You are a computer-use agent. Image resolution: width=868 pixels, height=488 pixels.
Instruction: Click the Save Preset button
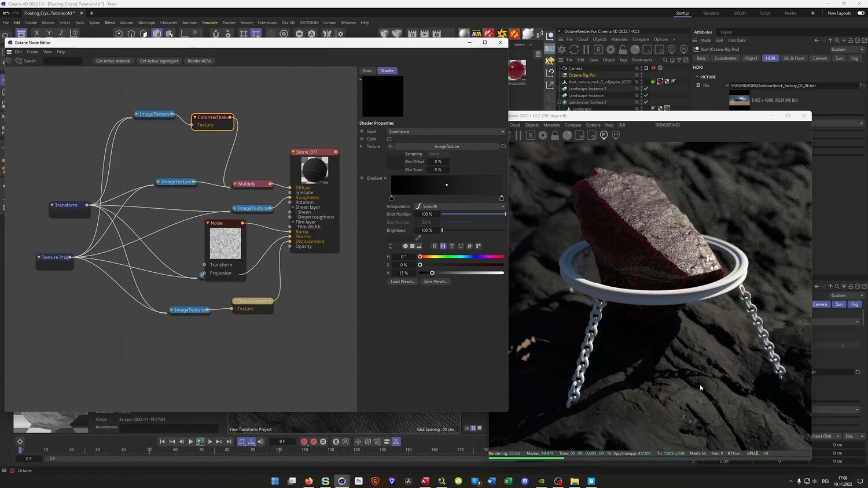point(436,282)
